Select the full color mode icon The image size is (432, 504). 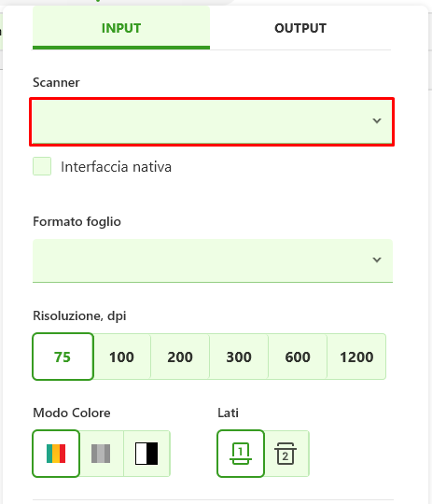56,454
